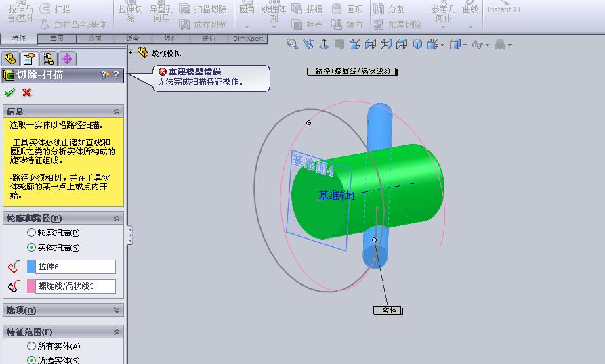Expand the 选项 section
605x364 pixels.
click(x=117, y=310)
